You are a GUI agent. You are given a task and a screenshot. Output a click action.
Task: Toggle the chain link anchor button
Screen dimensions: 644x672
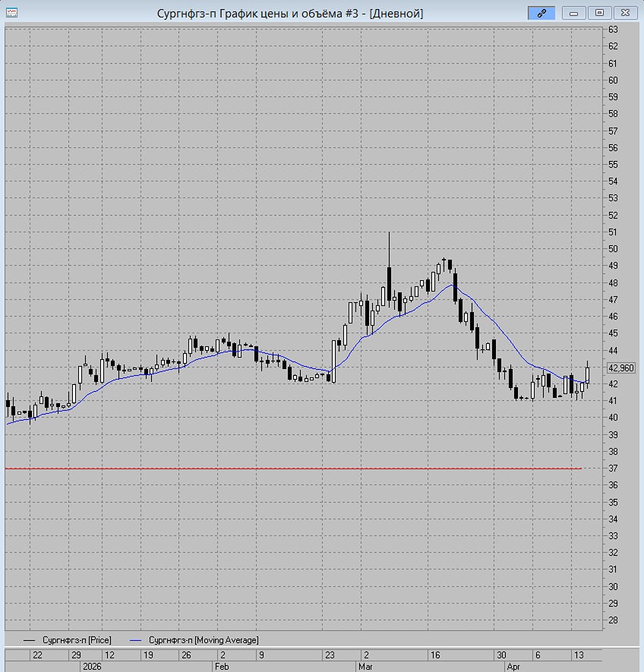(x=541, y=13)
